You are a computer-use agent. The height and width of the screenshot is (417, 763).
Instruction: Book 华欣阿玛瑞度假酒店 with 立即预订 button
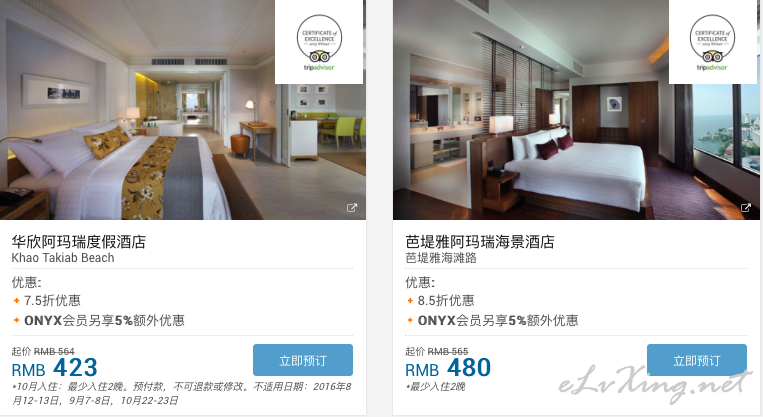click(x=303, y=360)
